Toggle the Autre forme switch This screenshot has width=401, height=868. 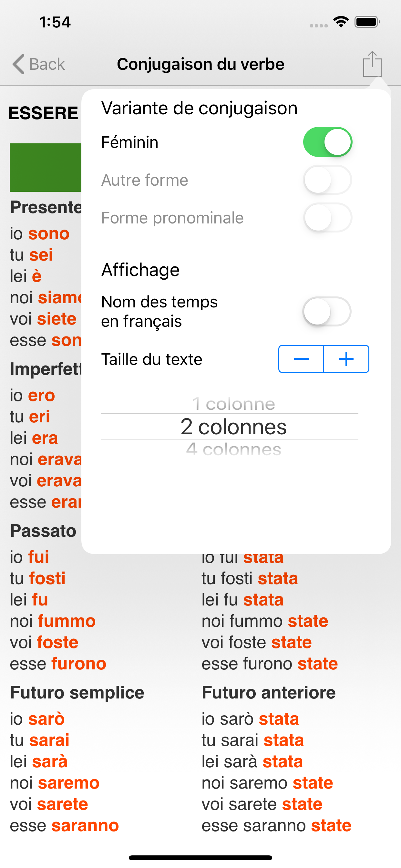tap(327, 180)
